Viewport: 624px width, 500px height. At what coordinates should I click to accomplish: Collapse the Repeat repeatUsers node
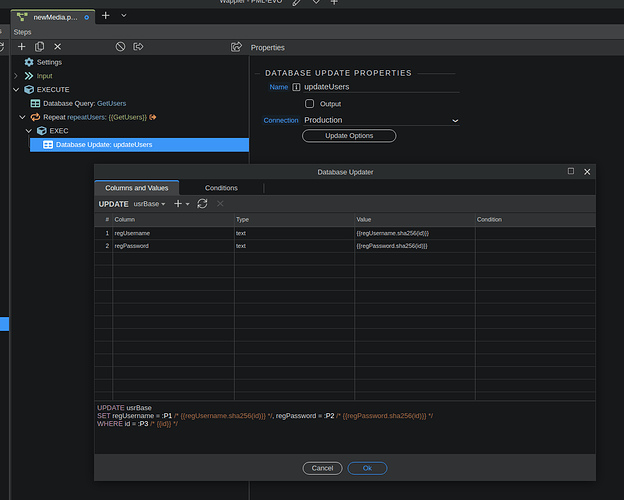22,117
